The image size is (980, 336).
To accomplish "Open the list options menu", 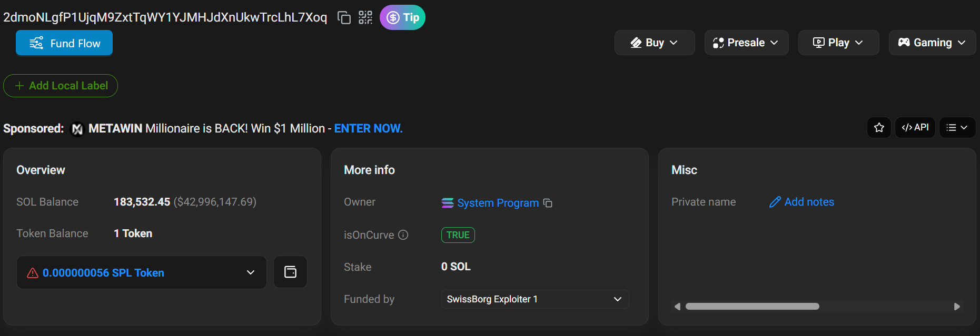I will tap(957, 128).
